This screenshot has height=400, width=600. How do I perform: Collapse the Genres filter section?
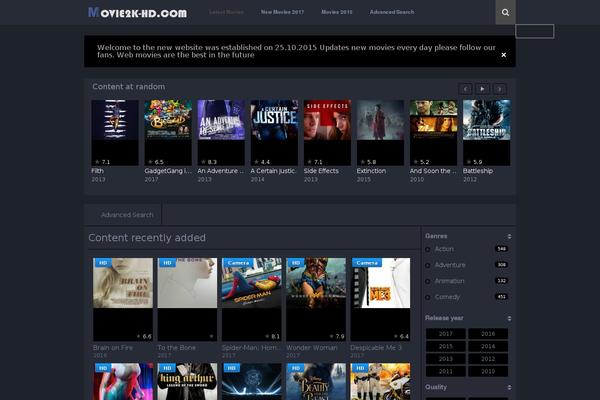509,237
